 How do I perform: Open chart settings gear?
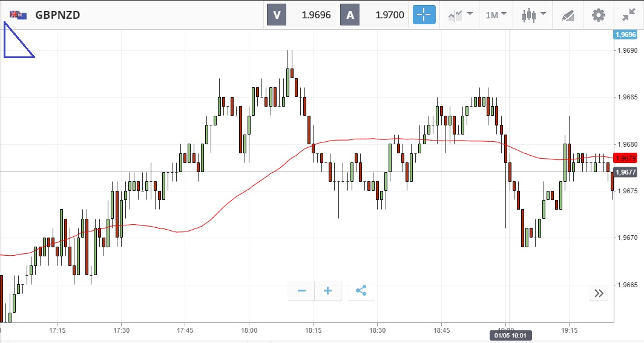(x=599, y=15)
